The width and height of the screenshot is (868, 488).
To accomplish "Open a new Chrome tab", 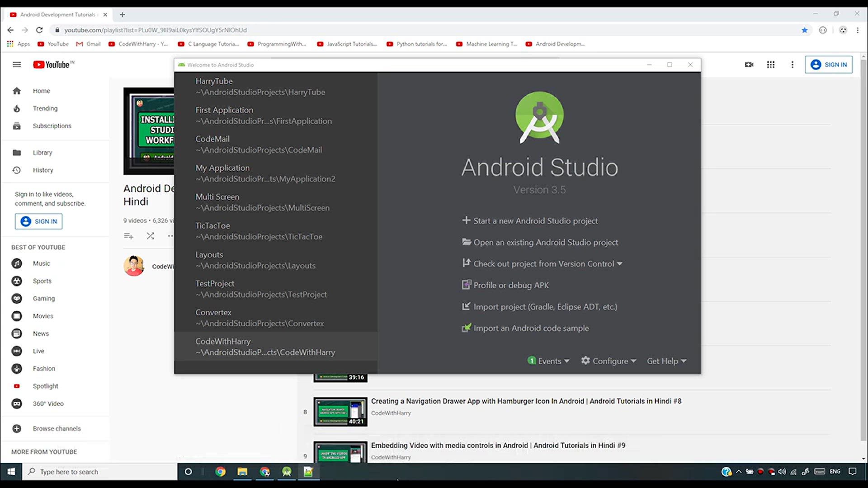I will pyautogui.click(x=123, y=14).
